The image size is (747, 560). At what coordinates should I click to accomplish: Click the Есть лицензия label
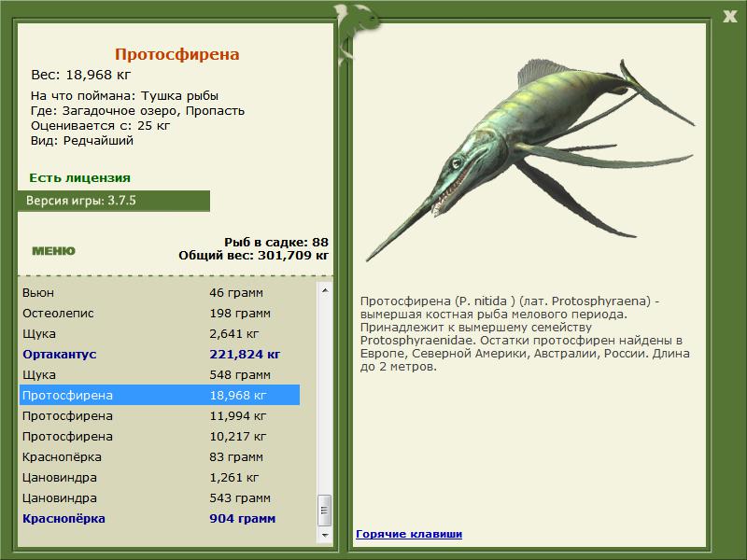(x=79, y=177)
